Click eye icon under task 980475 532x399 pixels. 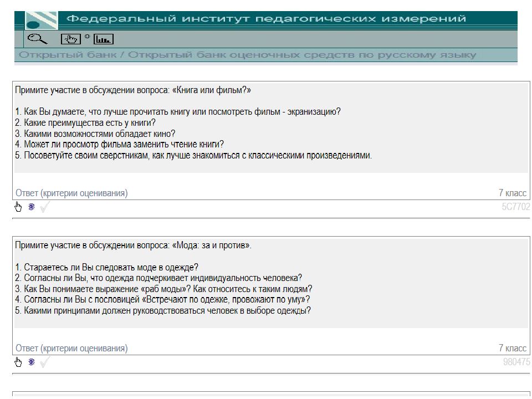coord(31,362)
